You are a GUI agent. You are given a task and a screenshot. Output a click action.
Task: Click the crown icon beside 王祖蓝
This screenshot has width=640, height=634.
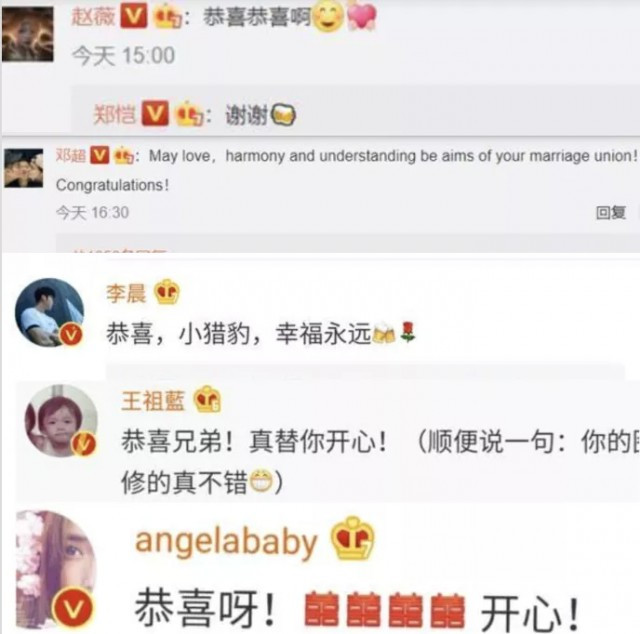pyautogui.click(x=207, y=399)
